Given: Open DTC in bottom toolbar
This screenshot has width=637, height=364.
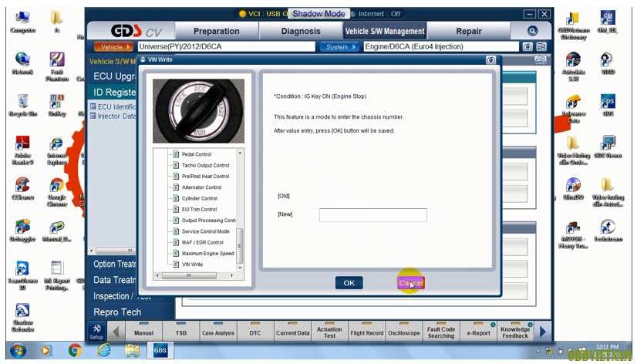Looking at the screenshot, I should click(255, 332).
